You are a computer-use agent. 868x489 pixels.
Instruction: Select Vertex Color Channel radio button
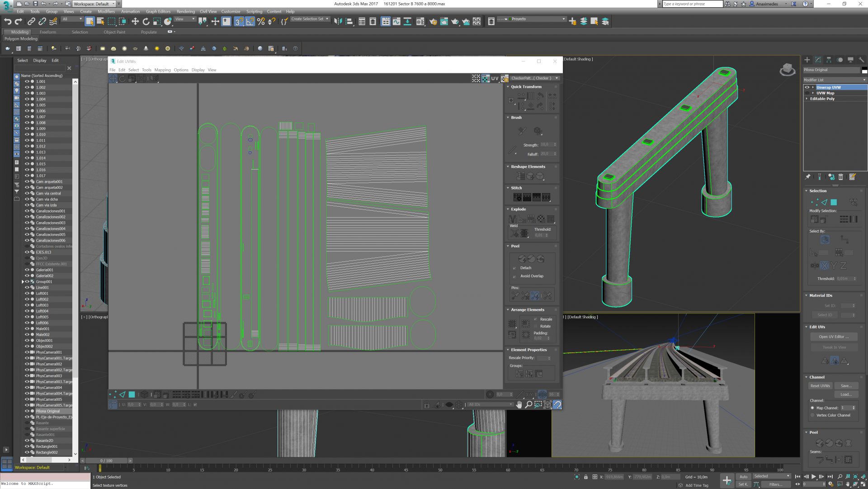812,415
